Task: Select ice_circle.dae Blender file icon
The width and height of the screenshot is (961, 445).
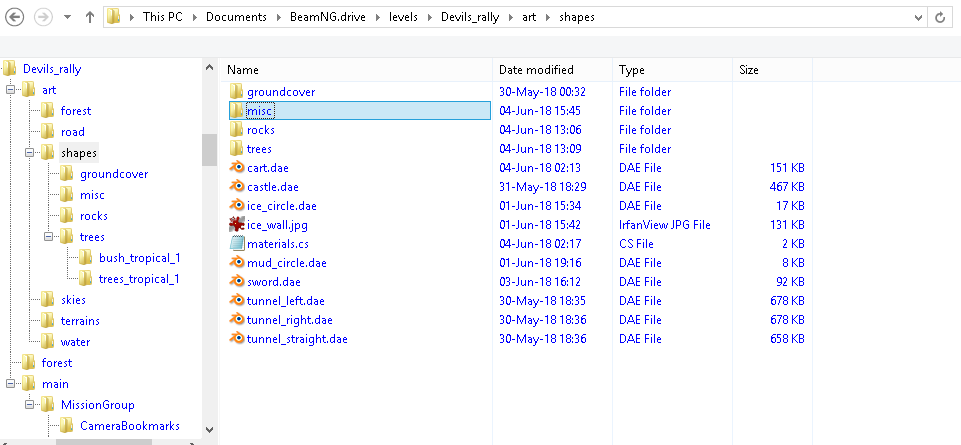Action: point(237,206)
